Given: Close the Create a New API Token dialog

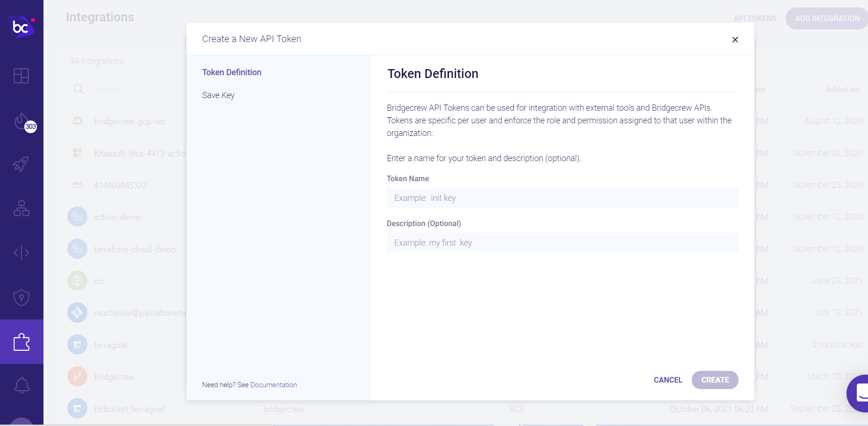Looking at the screenshot, I should tap(735, 40).
